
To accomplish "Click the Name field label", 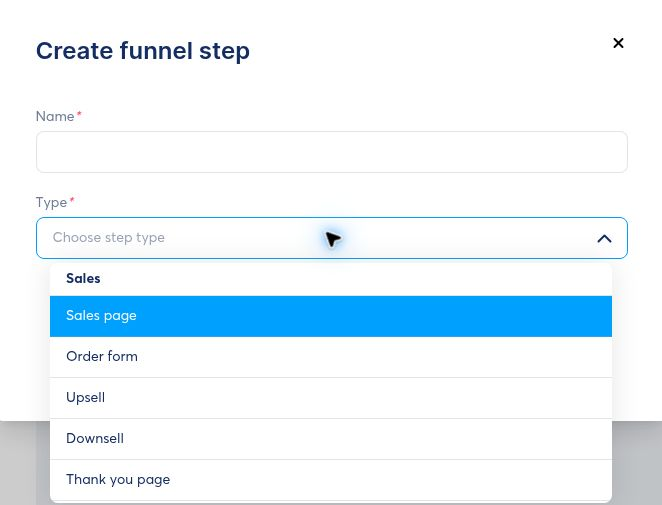I will coord(55,116).
